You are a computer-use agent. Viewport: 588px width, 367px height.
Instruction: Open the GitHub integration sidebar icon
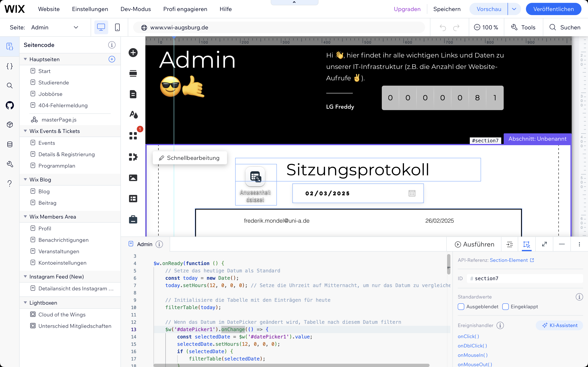pos(10,105)
